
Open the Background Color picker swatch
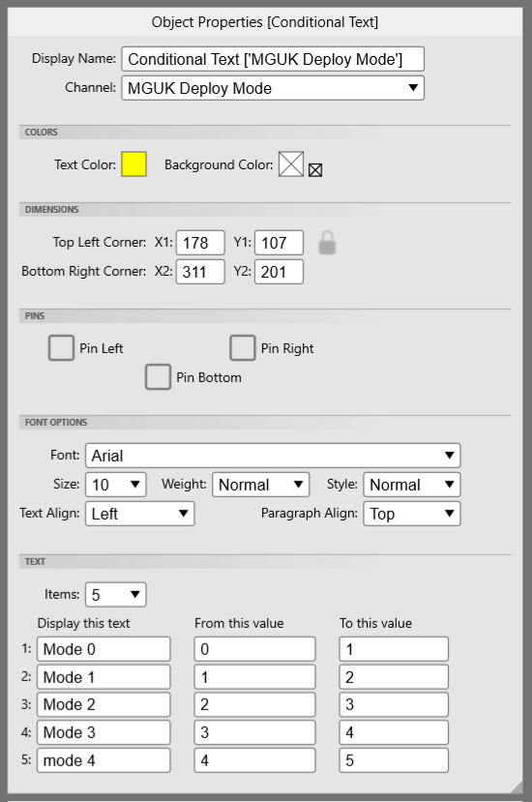291,164
